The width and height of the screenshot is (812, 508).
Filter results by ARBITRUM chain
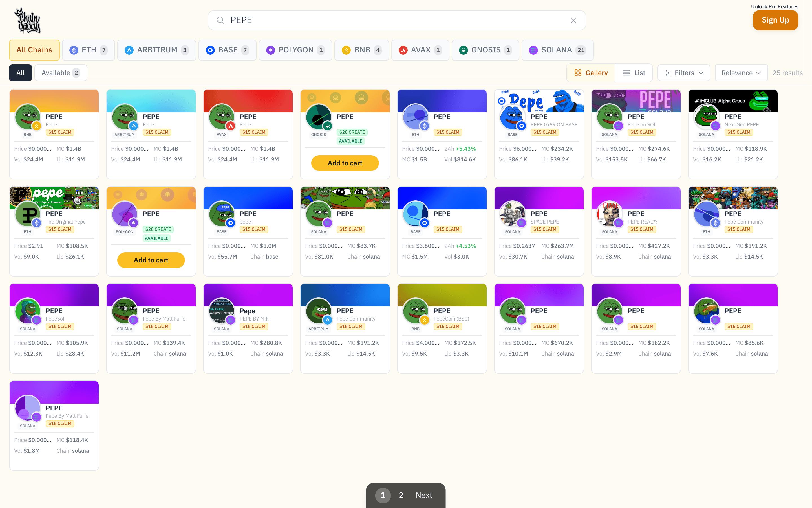(x=157, y=50)
